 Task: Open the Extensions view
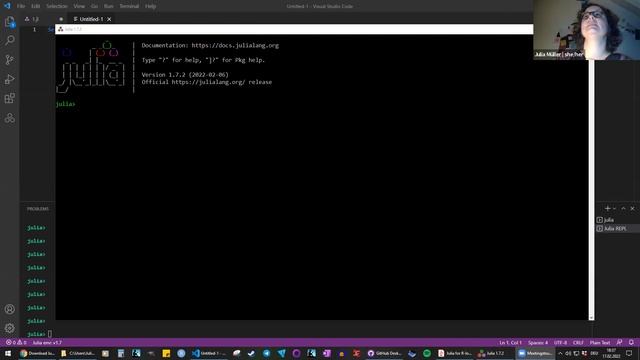(x=9, y=98)
